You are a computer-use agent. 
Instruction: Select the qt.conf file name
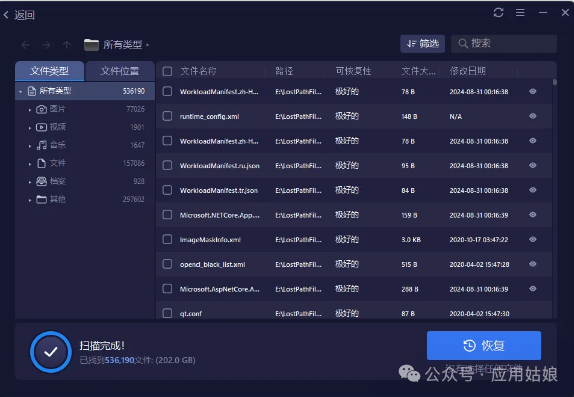coord(191,313)
